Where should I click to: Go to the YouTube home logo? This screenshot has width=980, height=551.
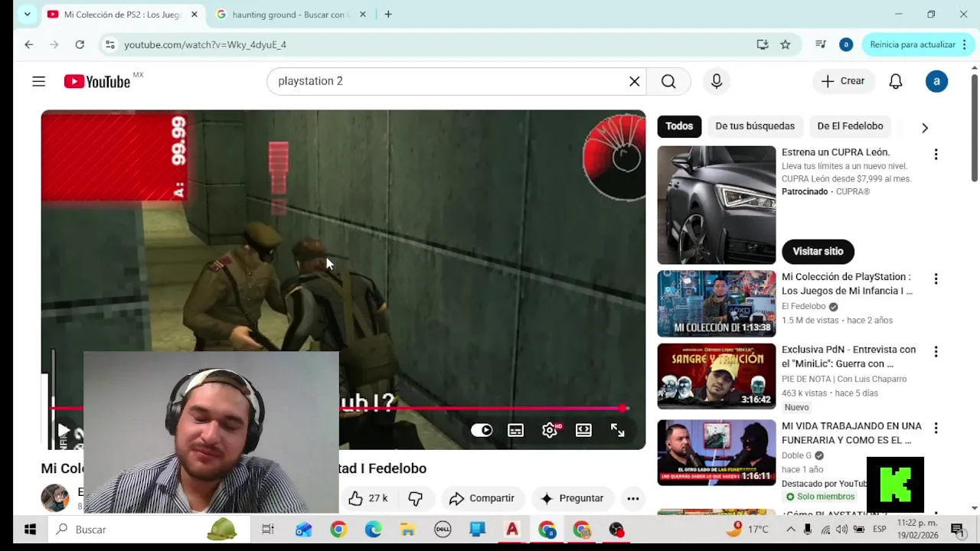[x=97, y=81]
